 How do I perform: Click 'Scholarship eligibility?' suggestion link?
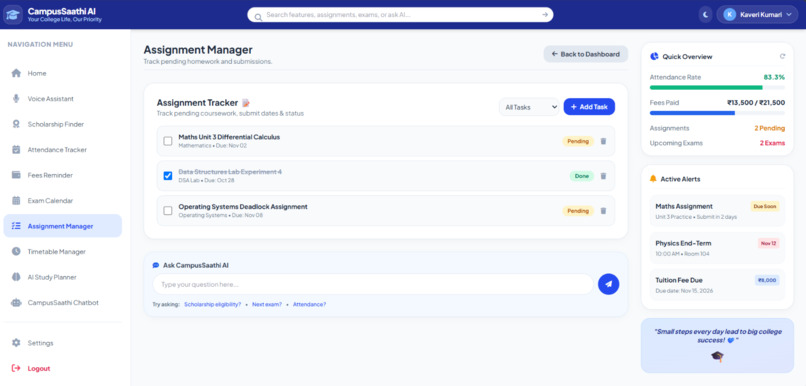tap(212, 304)
